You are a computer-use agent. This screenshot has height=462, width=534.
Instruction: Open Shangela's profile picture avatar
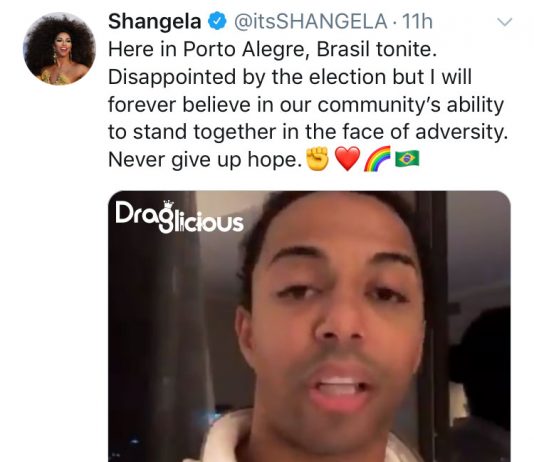[x=59, y=49]
